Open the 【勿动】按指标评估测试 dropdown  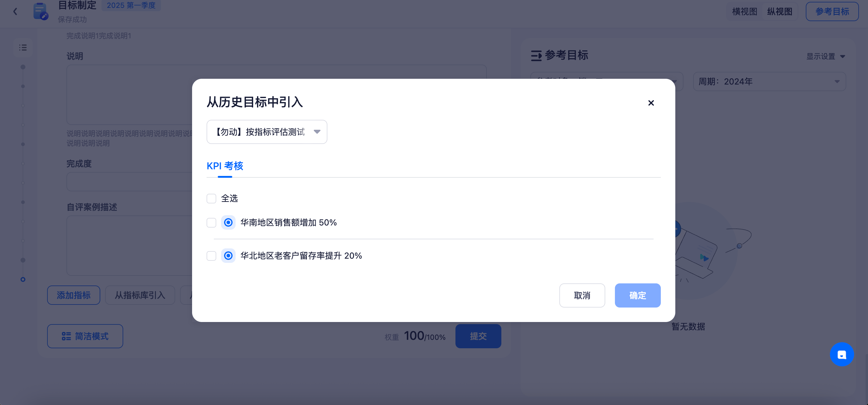point(267,132)
